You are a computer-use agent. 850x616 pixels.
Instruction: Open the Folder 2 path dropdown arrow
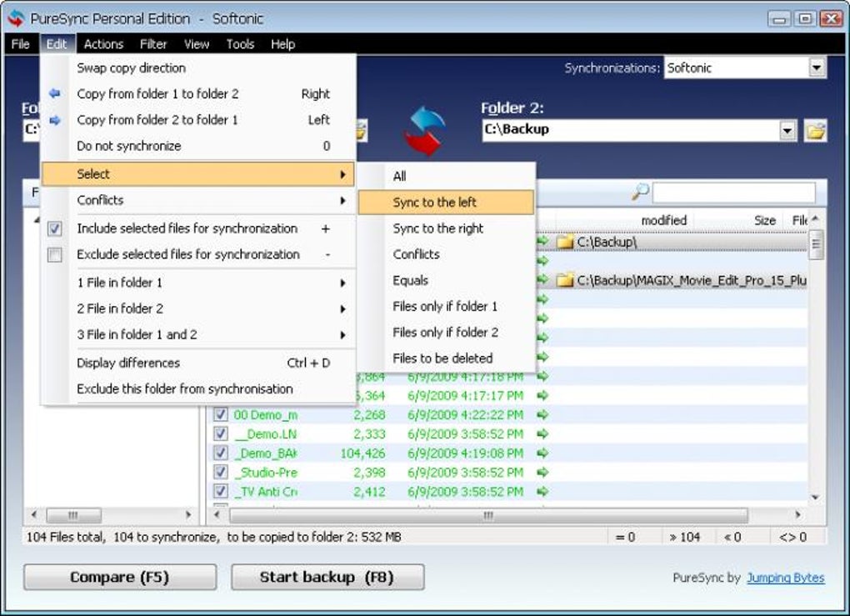tap(787, 131)
